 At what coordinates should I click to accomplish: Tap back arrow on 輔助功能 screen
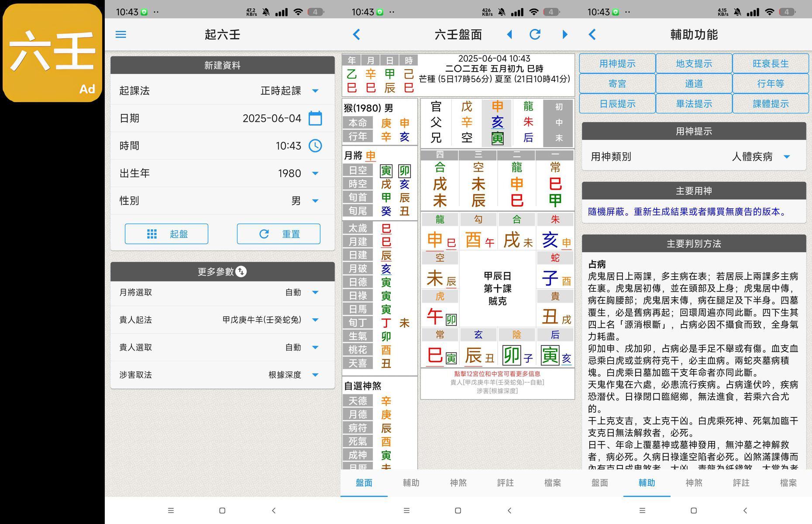(592, 34)
